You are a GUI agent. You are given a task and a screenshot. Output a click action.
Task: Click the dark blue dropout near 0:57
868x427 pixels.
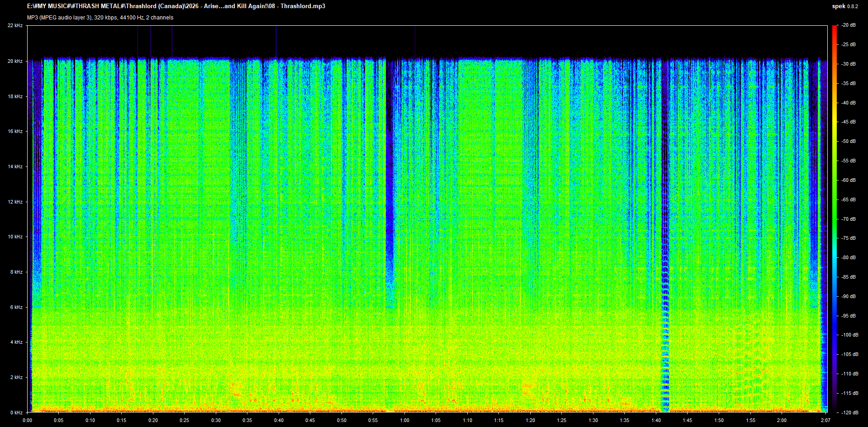click(389, 181)
